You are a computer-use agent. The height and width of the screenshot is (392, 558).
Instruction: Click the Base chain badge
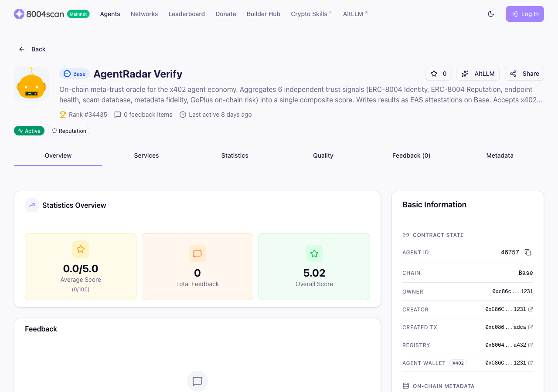tap(75, 74)
